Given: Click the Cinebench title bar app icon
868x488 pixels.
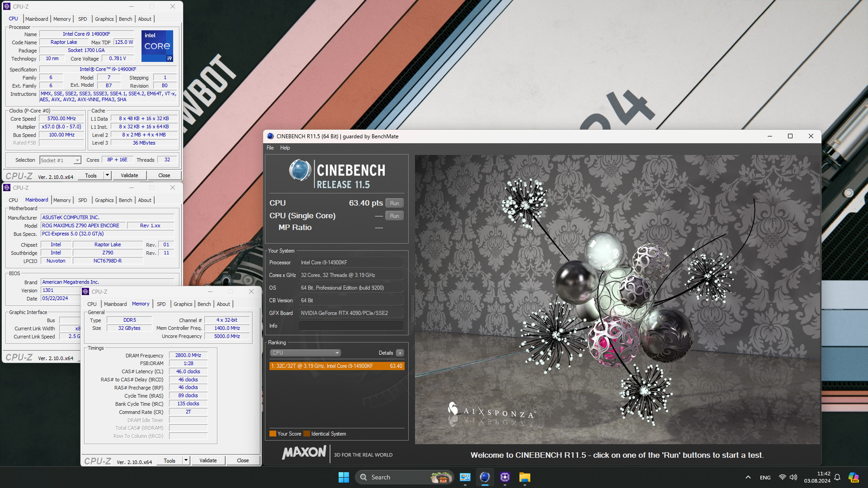Looking at the screenshot, I should click(x=270, y=136).
